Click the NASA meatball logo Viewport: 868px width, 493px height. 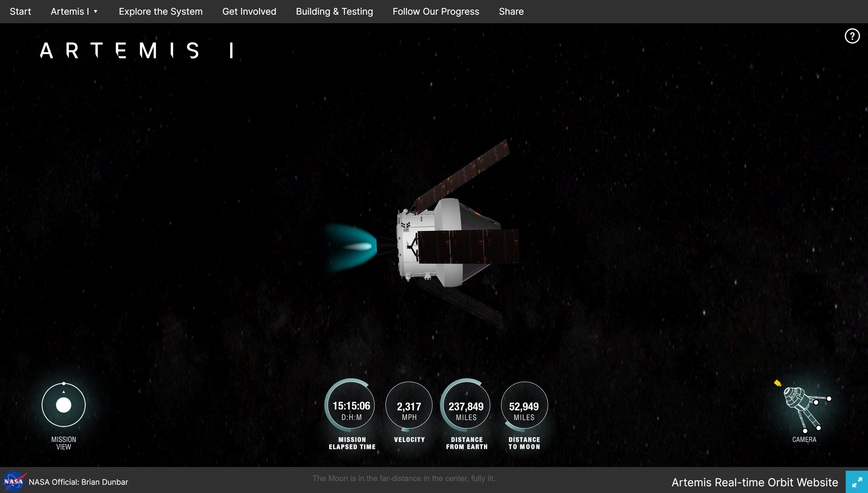[13, 481]
